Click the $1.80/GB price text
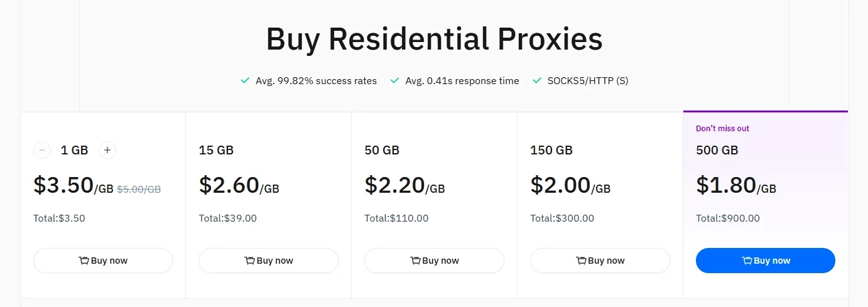 [x=736, y=186]
